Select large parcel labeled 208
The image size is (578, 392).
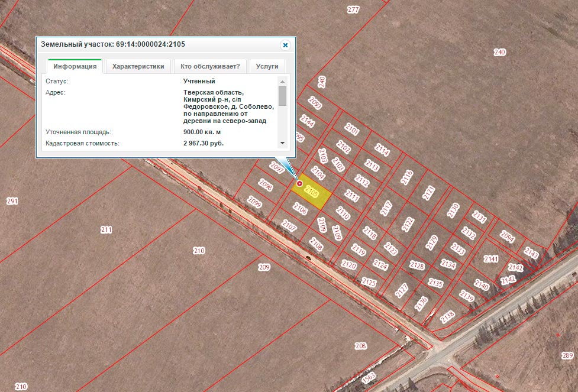(360, 346)
